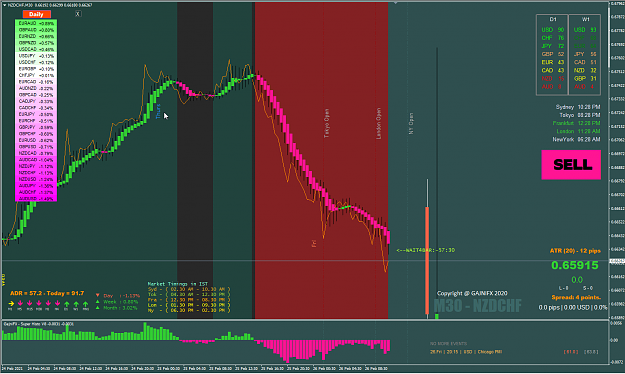Select AUDNZD row in pairs list
The image size is (625, 374).
click(x=36, y=88)
